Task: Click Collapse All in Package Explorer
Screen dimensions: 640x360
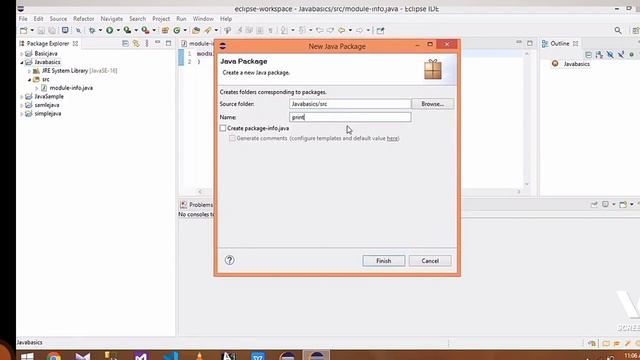Action: coord(125,43)
